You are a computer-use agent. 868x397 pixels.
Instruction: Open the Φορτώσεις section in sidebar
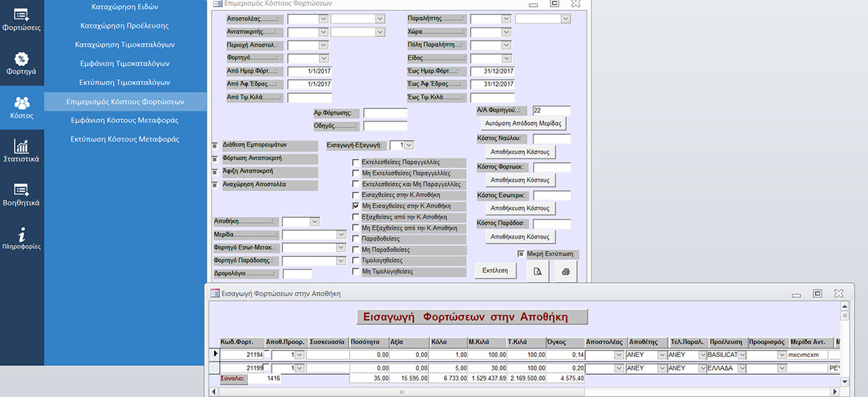(x=21, y=20)
